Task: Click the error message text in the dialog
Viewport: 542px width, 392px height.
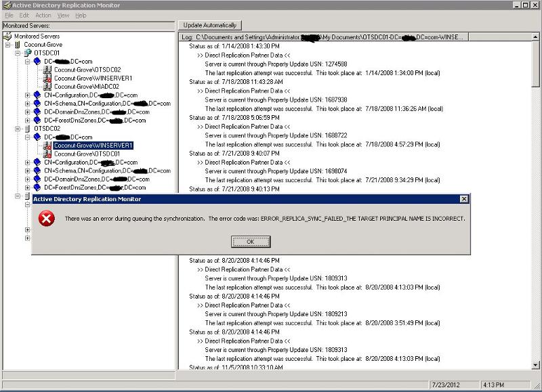Action: [265, 219]
